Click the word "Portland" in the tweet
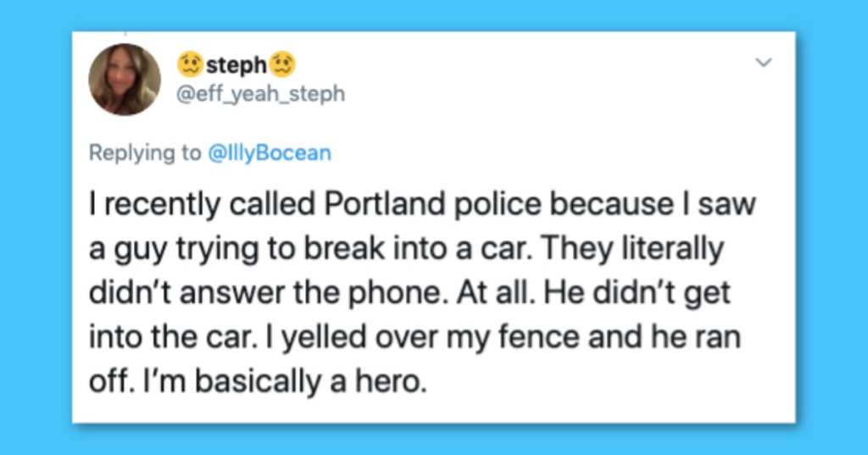 point(385,203)
